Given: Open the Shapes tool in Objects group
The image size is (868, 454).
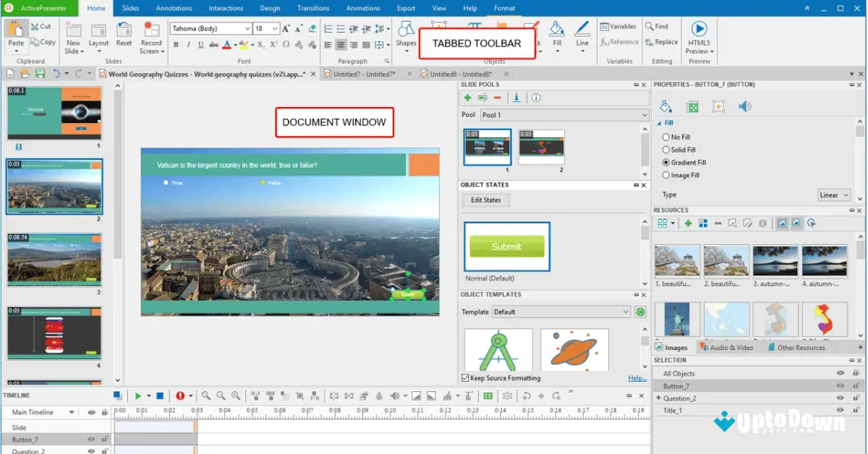Looking at the screenshot, I should point(406,36).
